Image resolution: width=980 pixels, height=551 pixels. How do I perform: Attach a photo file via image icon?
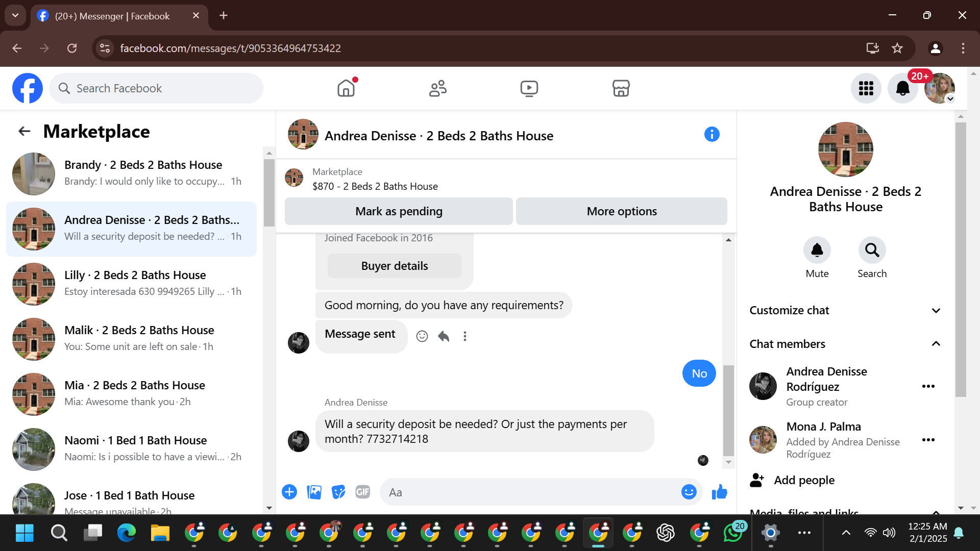[314, 492]
